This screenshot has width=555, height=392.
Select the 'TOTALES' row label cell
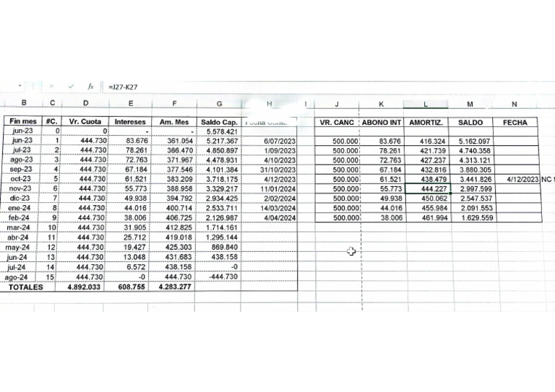27,287
